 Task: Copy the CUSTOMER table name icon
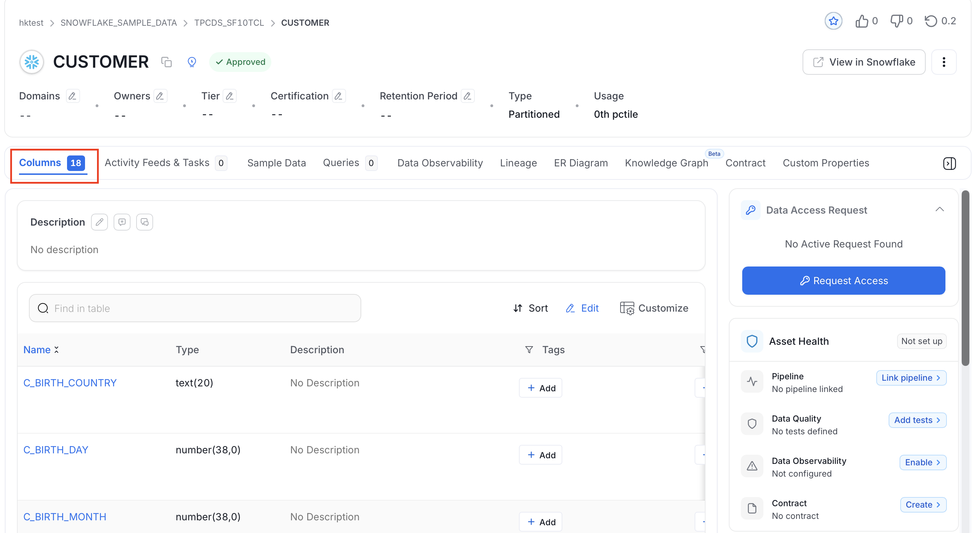166,62
